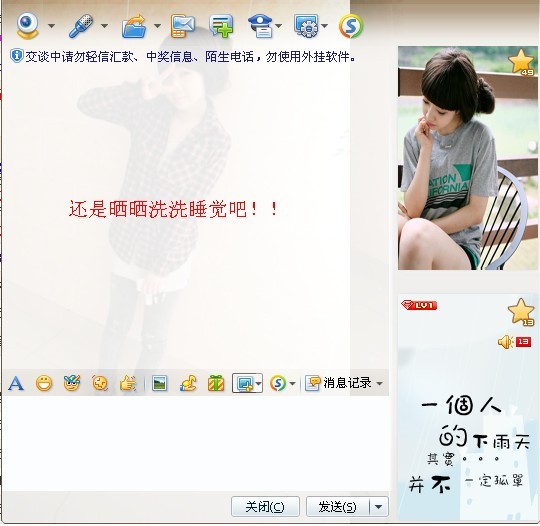Expand the 消息记录 dropdown arrow
540x526 pixels.
coord(379,383)
